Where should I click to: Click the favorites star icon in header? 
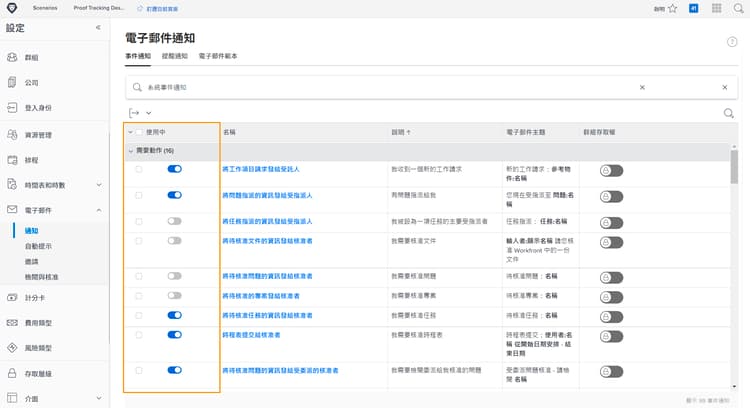[x=673, y=8]
